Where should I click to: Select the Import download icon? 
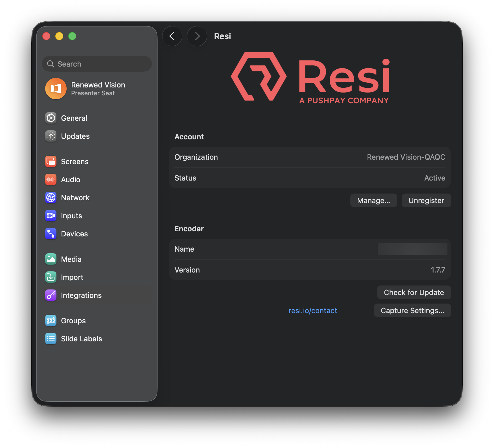click(51, 277)
